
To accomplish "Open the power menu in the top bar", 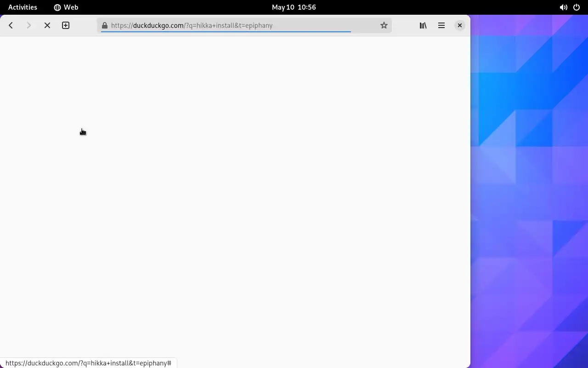I will coord(577,7).
